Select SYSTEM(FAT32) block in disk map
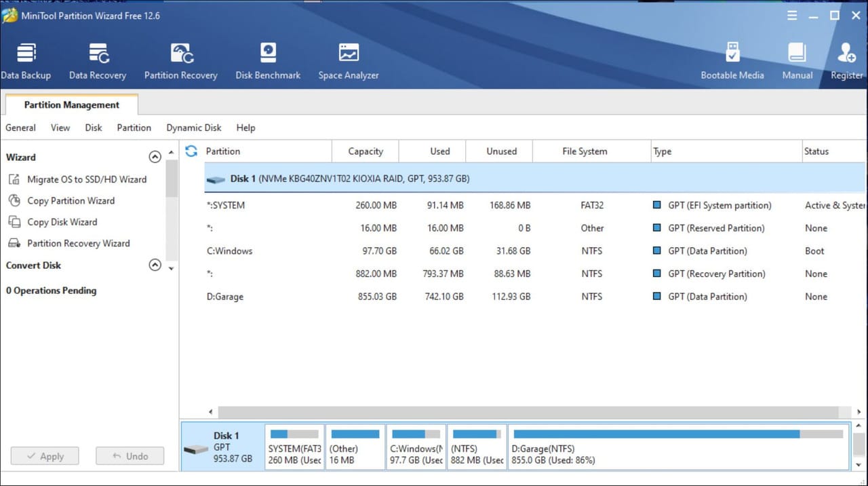The image size is (868, 486). coord(294,447)
